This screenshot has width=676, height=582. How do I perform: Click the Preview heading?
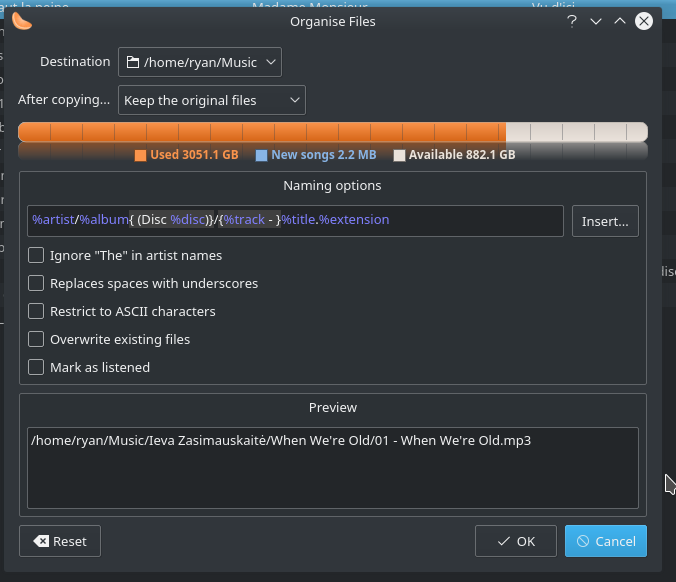point(333,407)
